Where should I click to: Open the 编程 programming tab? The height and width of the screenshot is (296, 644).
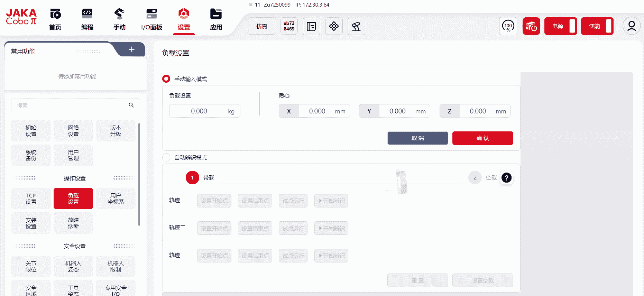point(87,20)
